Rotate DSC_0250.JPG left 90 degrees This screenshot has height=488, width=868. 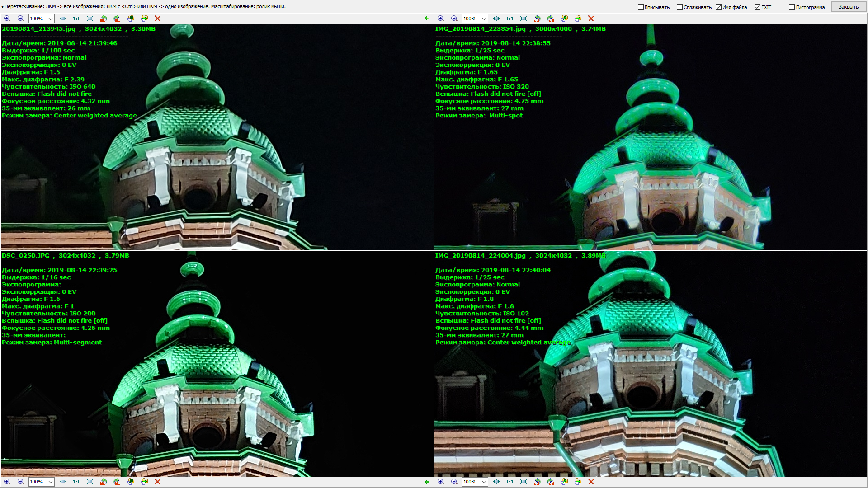104,482
